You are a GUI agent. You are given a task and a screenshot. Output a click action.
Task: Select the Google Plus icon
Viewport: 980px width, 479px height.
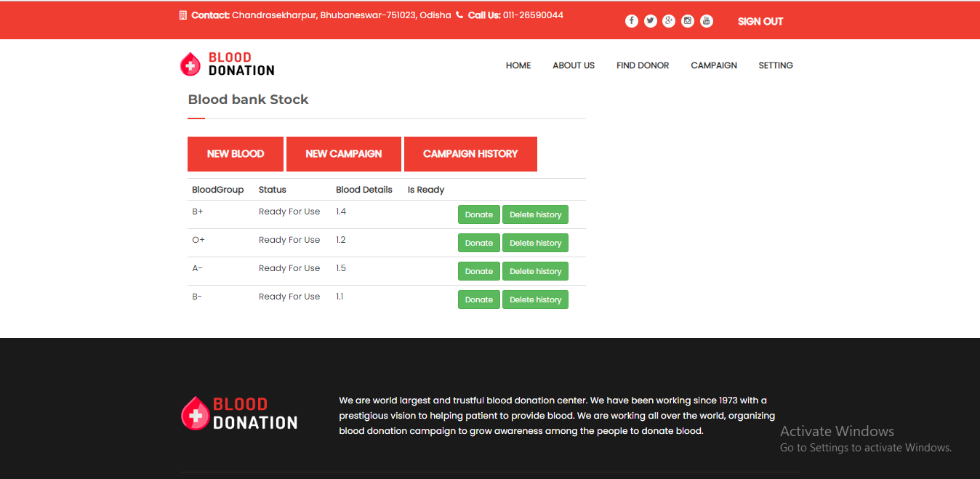click(x=669, y=20)
